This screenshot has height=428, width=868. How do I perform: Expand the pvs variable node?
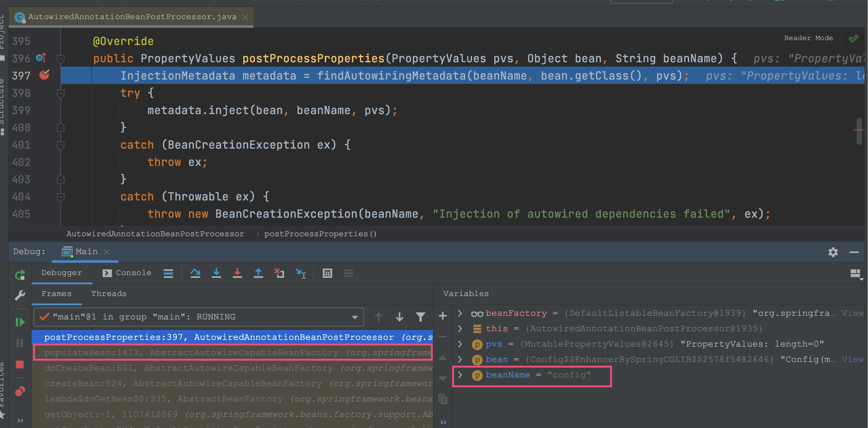coord(460,344)
